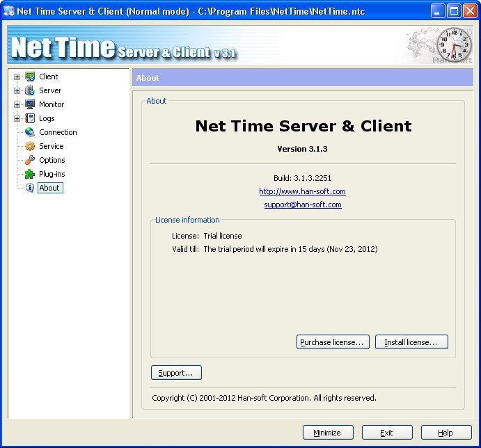
Task: Click the Service gear icon
Action: (x=30, y=146)
